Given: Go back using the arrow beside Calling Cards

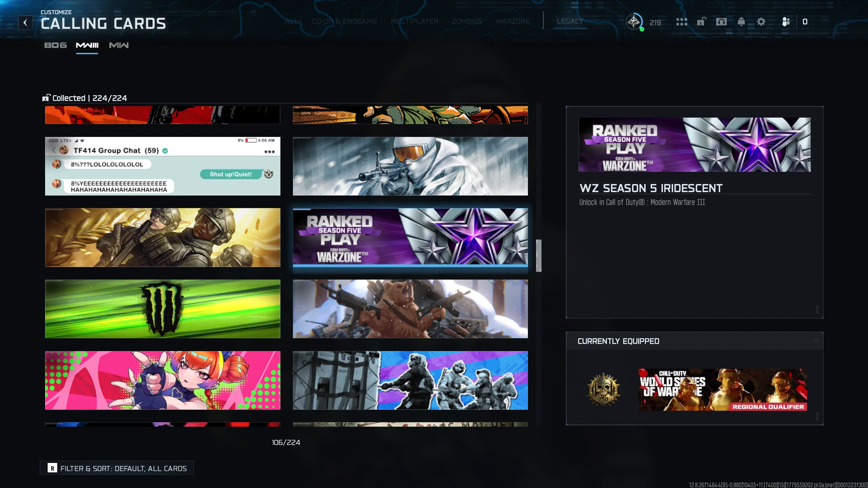Looking at the screenshot, I should 25,23.
